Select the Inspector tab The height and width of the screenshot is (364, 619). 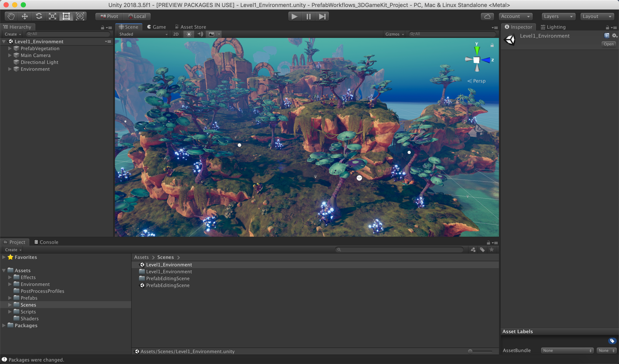click(x=518, y=27)
